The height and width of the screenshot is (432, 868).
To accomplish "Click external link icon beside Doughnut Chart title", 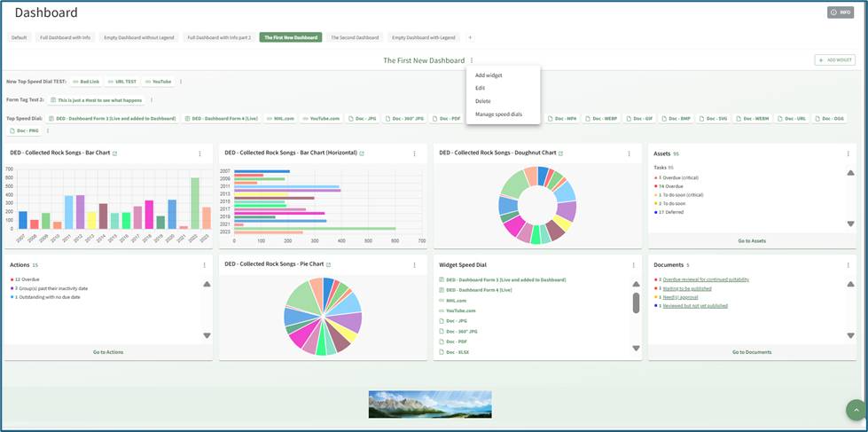I will (x=561, y=153).
